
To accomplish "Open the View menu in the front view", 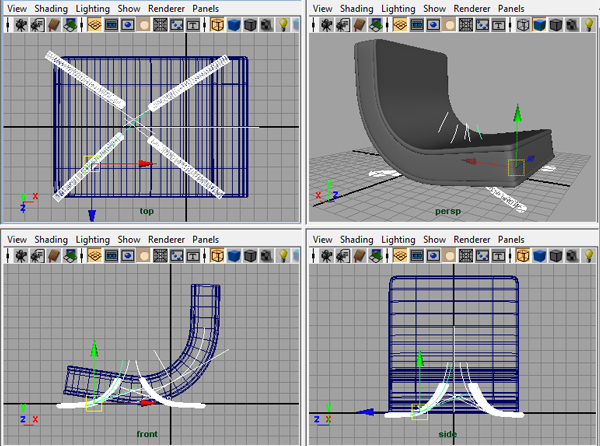I will [x=17, y=240].
